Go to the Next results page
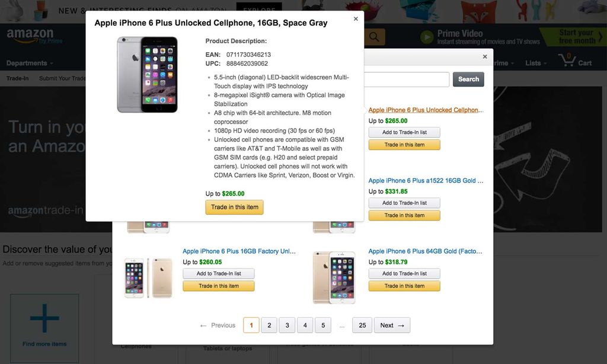This screenshot has height=364, width=607. tap(391, 325)
